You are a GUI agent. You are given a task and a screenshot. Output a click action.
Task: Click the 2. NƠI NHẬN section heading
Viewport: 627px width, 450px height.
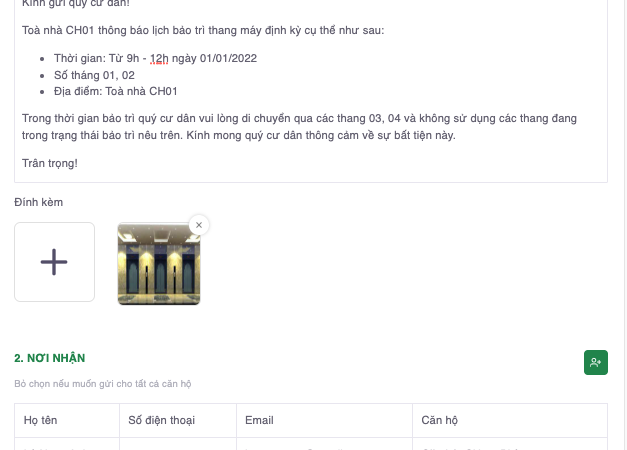click(x=50, y=358)
